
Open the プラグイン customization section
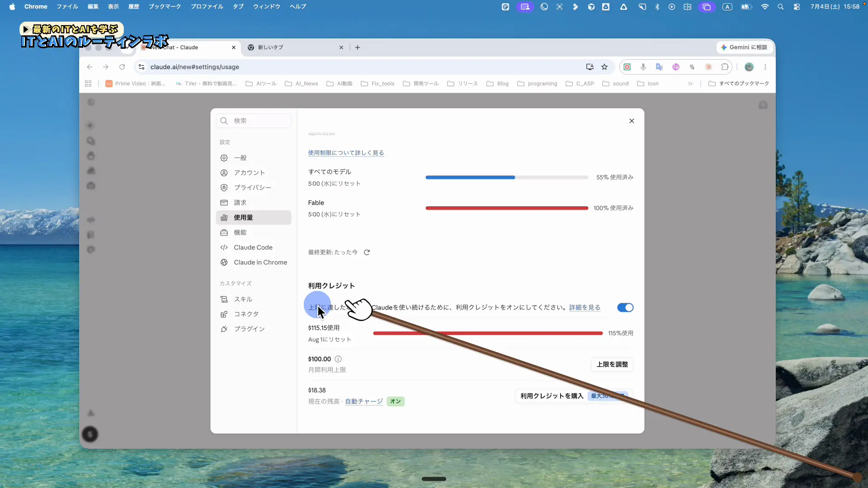[254, 329]
